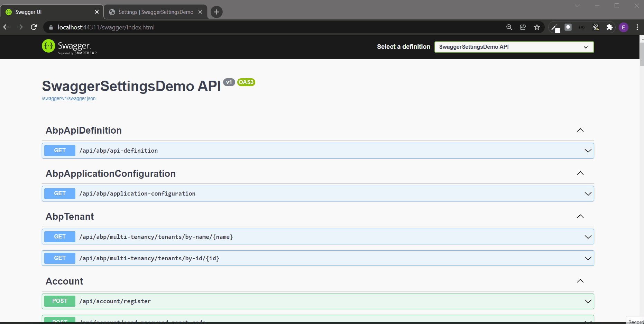This screenshot has height=324, width=644.
Task: Open Chrome three-dot menu
Action: click(637, 27)
